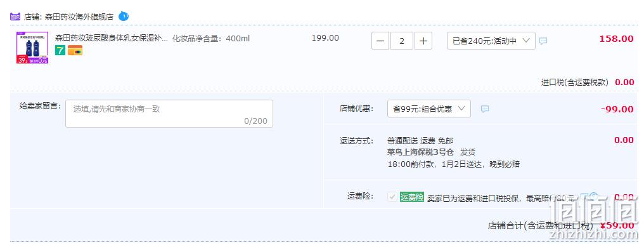
Task: Click the green 7-day return icon
Action: [x=60, y=50]
